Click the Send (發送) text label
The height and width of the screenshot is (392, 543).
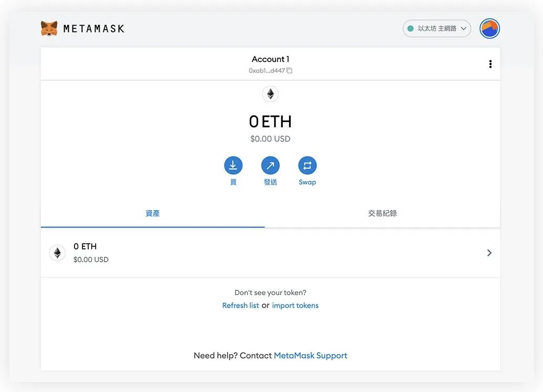coord(270,182)
